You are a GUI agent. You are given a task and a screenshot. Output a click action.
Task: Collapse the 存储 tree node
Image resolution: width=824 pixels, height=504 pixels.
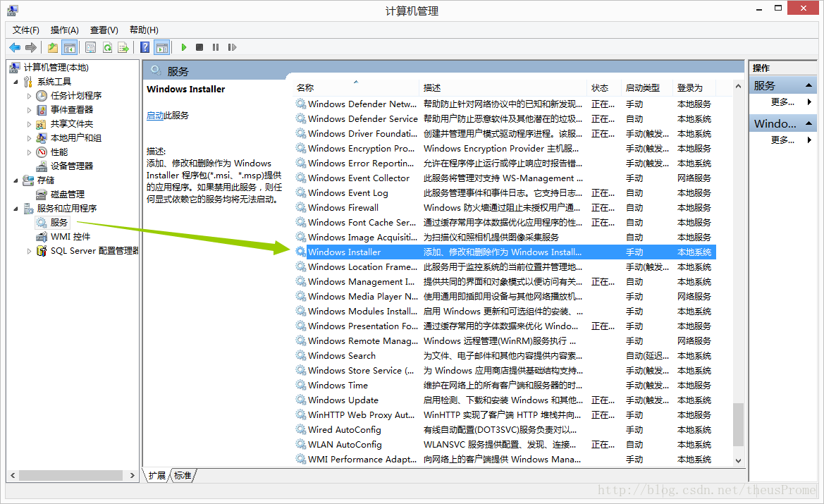16,180
